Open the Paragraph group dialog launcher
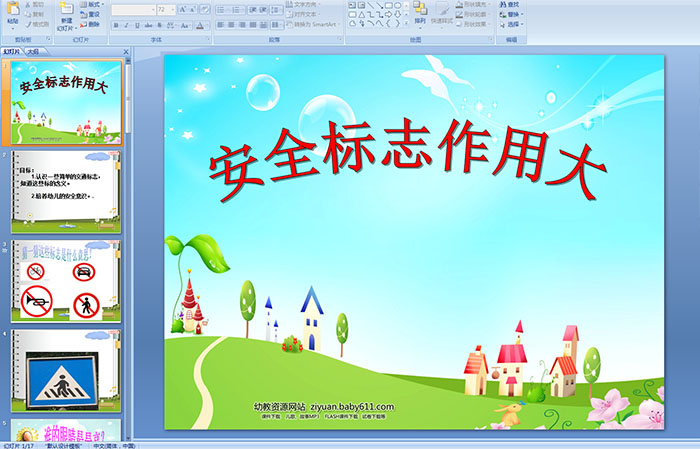The image size is (700, 449). [340, 39]
